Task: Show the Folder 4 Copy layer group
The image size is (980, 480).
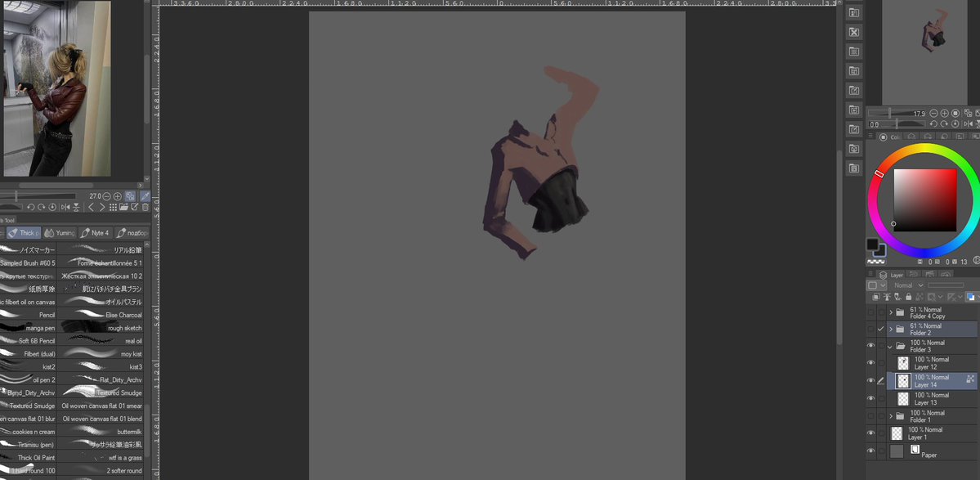Action: click(870, 312)
